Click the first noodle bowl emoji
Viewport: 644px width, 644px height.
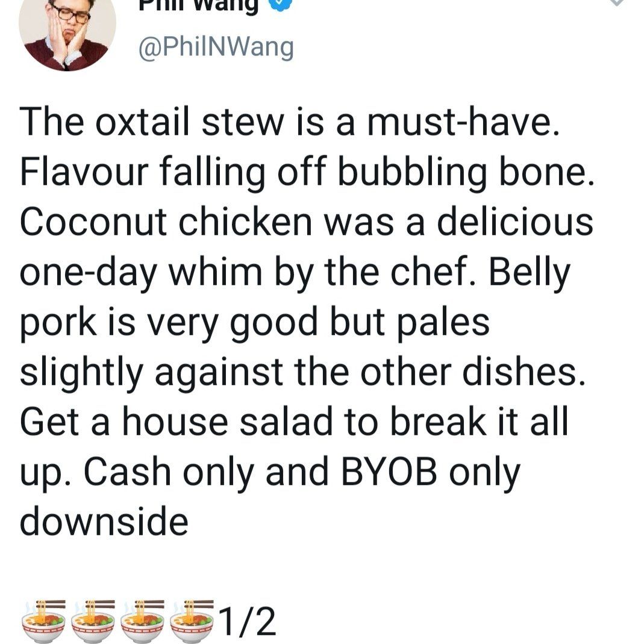click(43, 621)
